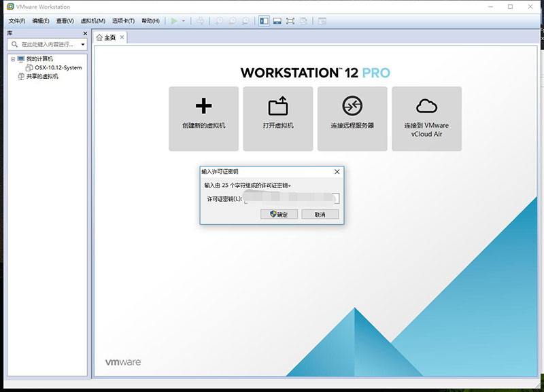This screenshot has height=392, width=544.
Task: Collapse the 我的计算机 tree node
Action: click(x=13, y=59)
